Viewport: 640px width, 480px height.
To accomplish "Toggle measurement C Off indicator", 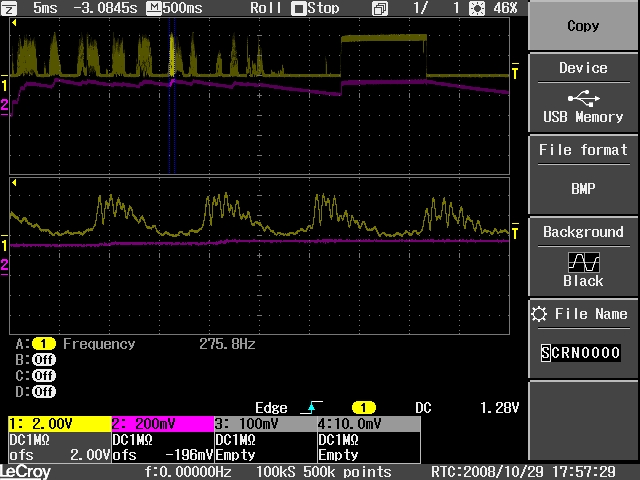I will [44, 376].
